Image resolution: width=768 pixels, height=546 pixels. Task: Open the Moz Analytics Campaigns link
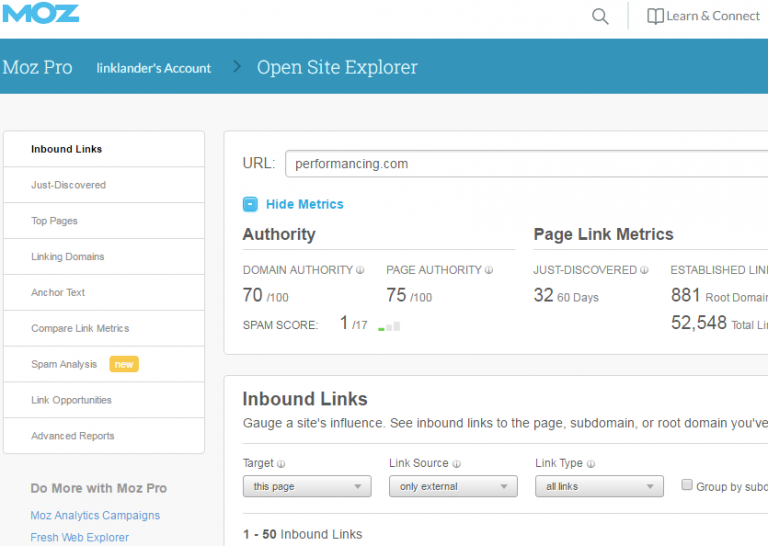[x=95, y=516]
